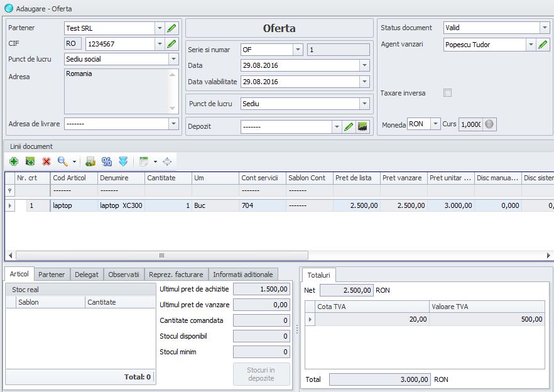Click the Curs exchange rate field
Viewport: 554px width, 392px height.
[470, 124]
